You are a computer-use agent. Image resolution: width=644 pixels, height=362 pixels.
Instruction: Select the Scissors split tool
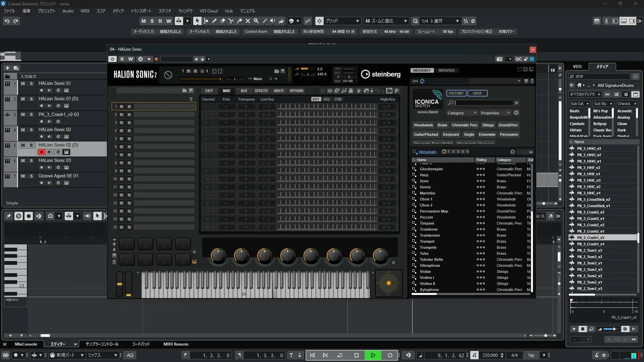click(x=231, y=21)
